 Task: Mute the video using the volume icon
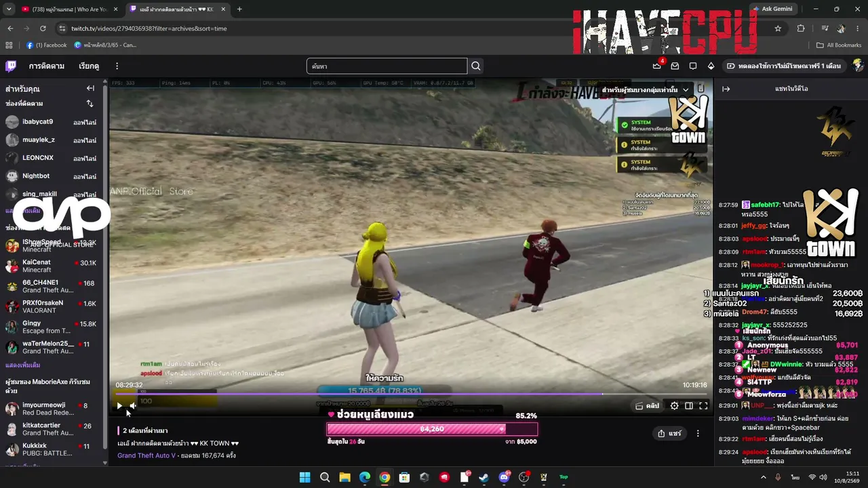tap(133, 406)
